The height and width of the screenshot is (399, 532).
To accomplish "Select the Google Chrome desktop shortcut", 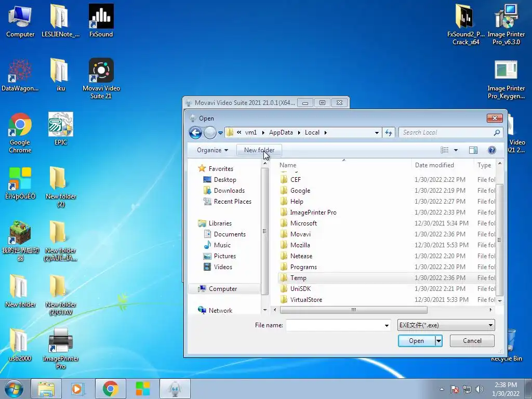I will (20, 133).
